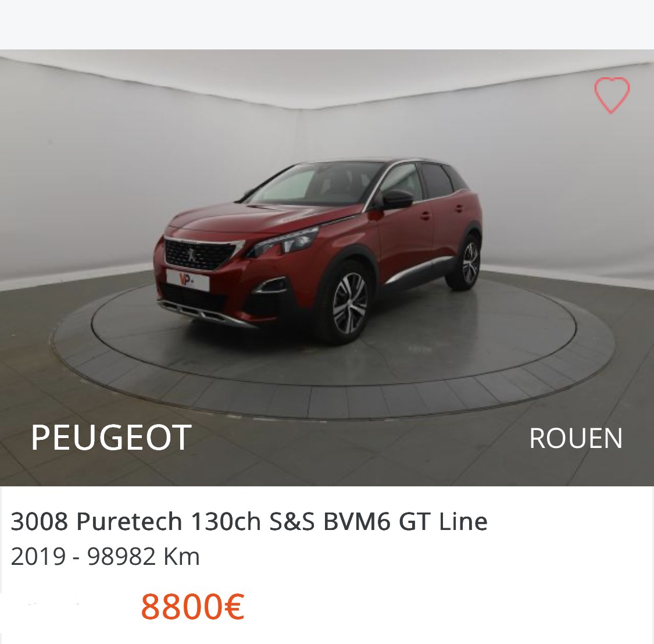This screenshot has height=644, width=654.
Task: Open the 3008 Puretech 130ch GT Line title
Action: 249,521
